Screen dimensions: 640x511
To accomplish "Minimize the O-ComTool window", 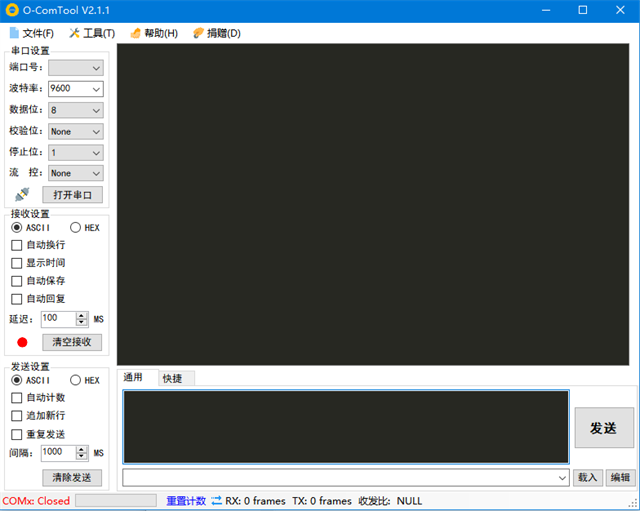I will pos(546,10).
